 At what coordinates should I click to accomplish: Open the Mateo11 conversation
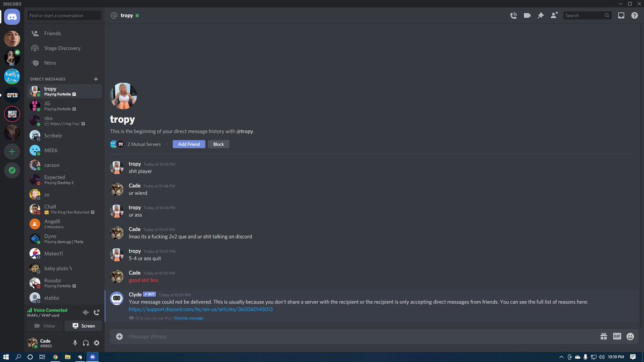(64, 254)
